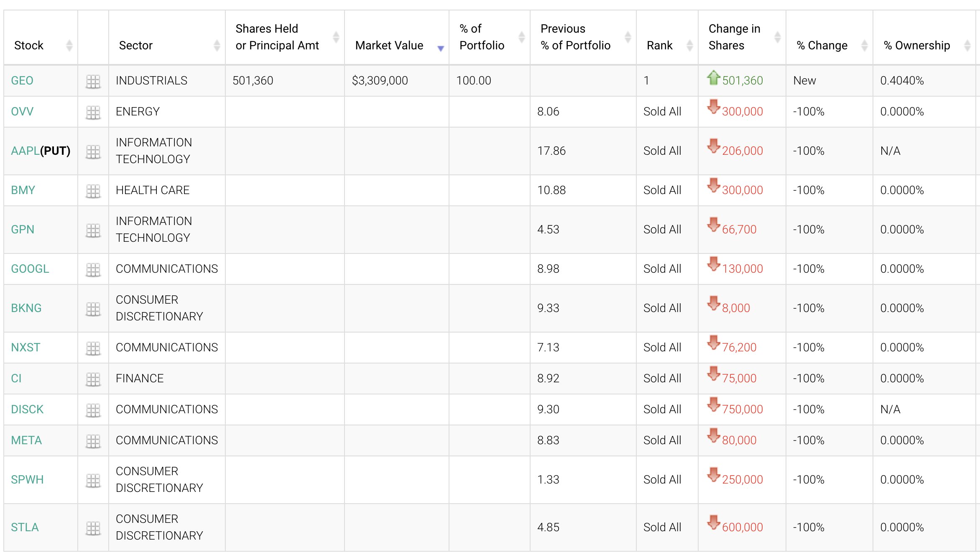Click the green up arrow in the GEO row
Viewport: 980px width, 558px height.
tap(714, 77)
